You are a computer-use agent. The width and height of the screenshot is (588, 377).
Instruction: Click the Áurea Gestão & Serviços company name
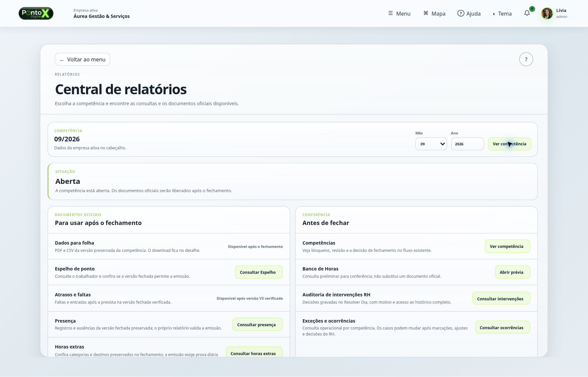point(102,16)
